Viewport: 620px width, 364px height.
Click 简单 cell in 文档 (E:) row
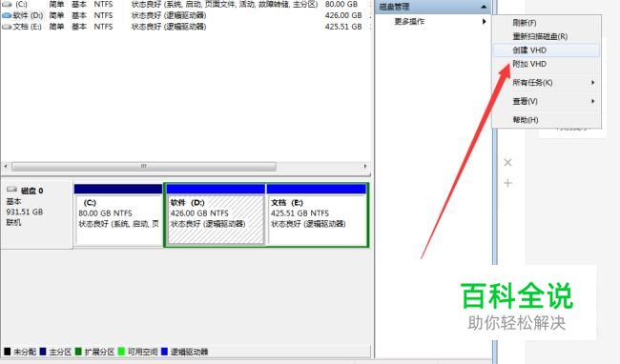point(56,27)
